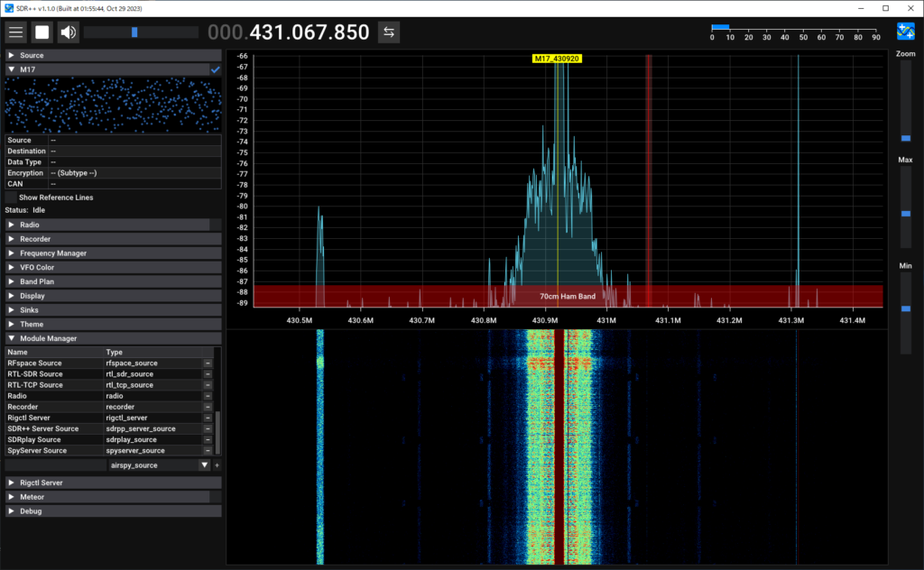Add a new module with the plus icon
Viewport: 924px width, 570px height.
pos(217,464)
